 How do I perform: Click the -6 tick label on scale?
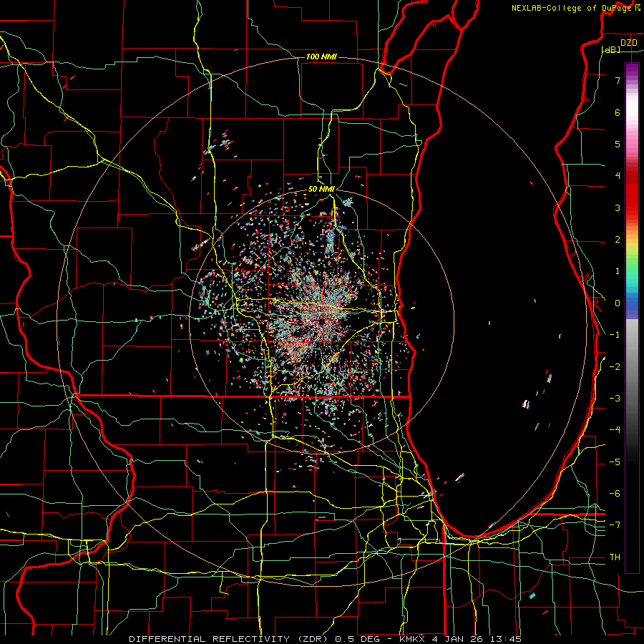(615, 494)
